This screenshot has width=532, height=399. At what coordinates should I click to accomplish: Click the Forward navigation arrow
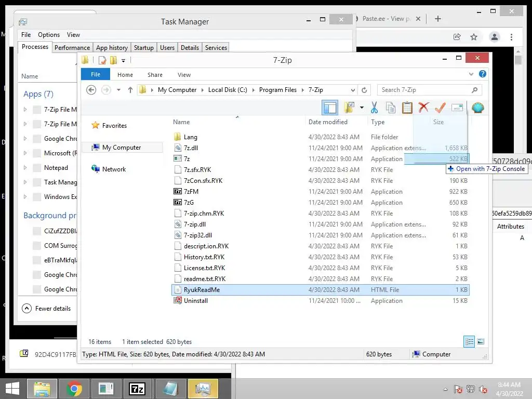(x=106, y=90)
